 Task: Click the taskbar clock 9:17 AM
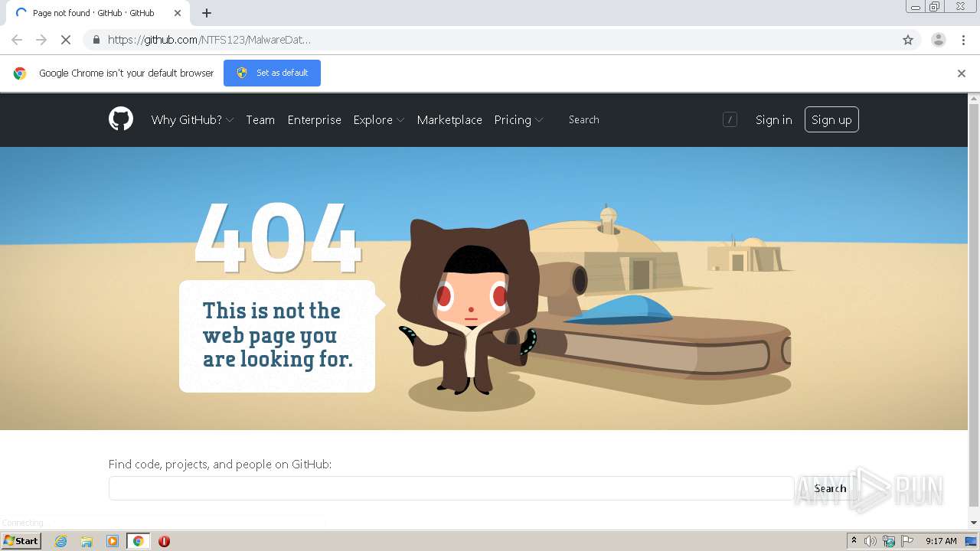[941, 541]
